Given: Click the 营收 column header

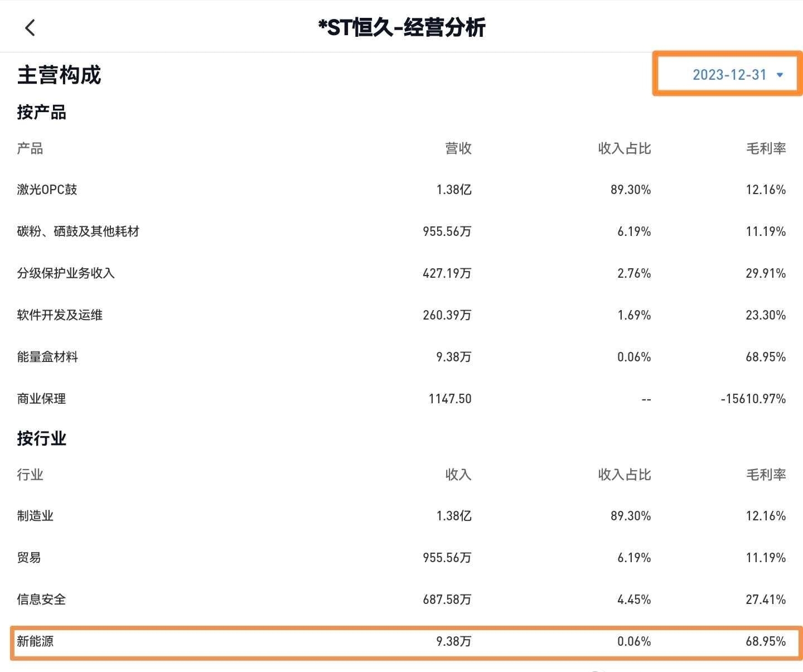Looking at the screenshot, I should point(458,148).
